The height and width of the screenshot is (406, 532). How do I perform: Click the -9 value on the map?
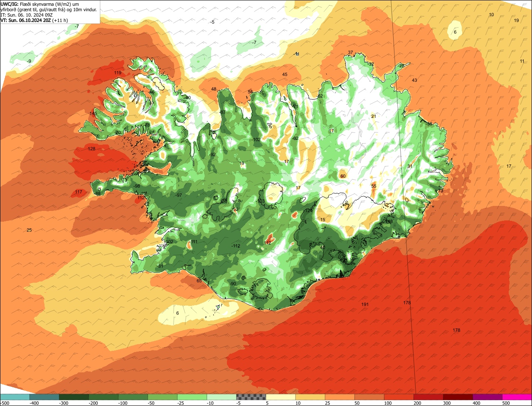[x=29, y=61]
